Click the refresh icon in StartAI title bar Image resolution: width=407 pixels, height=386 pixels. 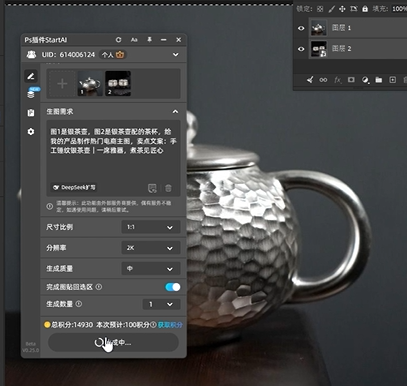[x=118, y=40]
